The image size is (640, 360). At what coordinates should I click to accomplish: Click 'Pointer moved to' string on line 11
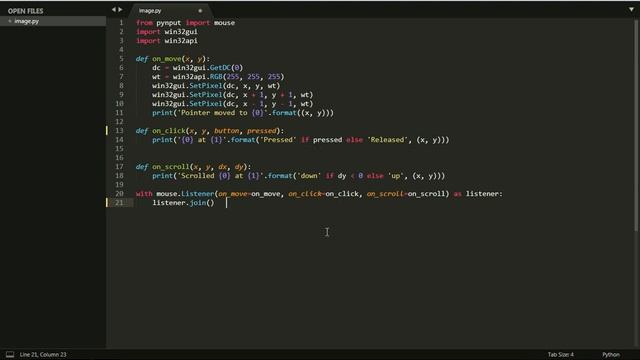214,113
